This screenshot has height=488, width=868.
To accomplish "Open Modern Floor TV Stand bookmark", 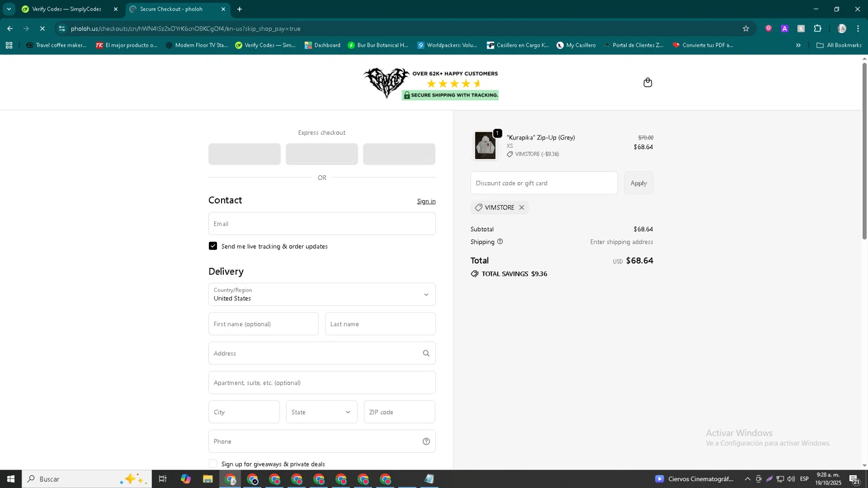I will click(x=196, y=45).
